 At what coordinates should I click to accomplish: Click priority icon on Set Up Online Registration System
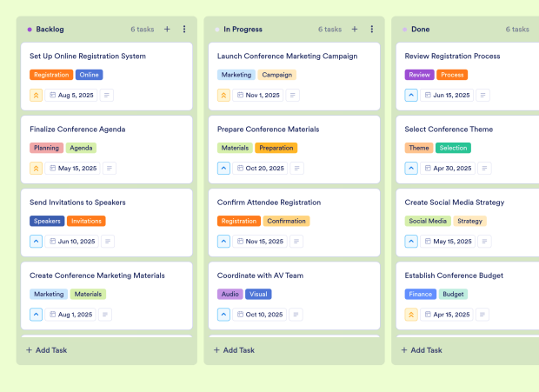coord(37,96)
